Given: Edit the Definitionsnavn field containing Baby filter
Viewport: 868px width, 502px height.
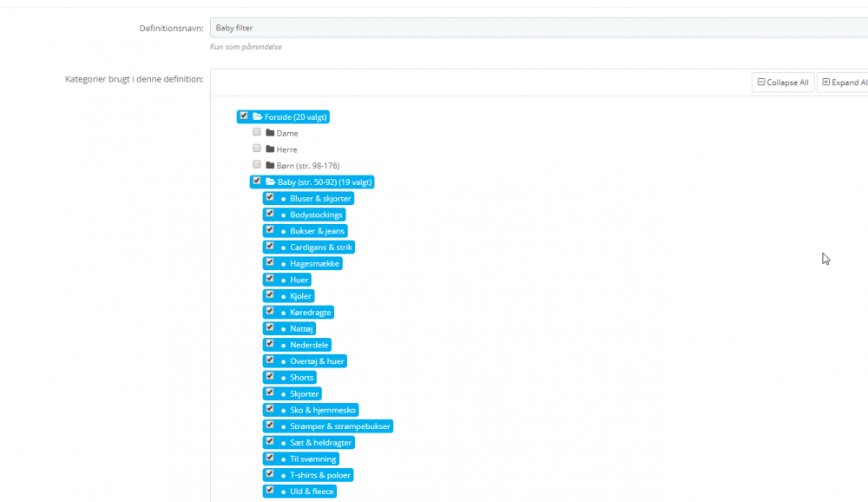Looking at the screenshot, I should (539, 28).
